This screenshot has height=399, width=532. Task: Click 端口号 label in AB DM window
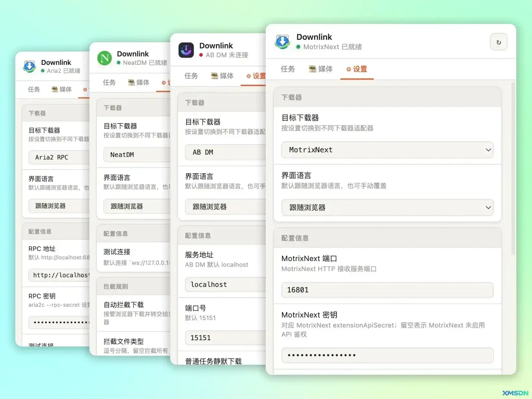coord(196,308)
